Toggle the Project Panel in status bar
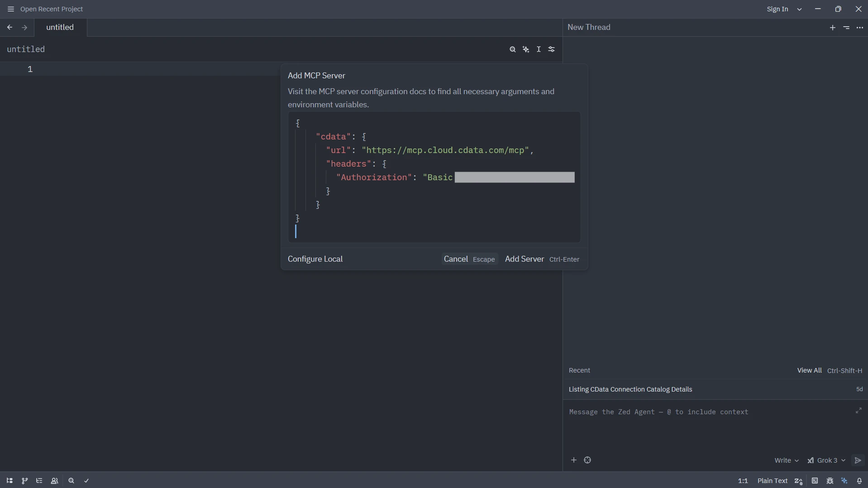Viewport: 868px width, 488px height. (x=10, y=481)
